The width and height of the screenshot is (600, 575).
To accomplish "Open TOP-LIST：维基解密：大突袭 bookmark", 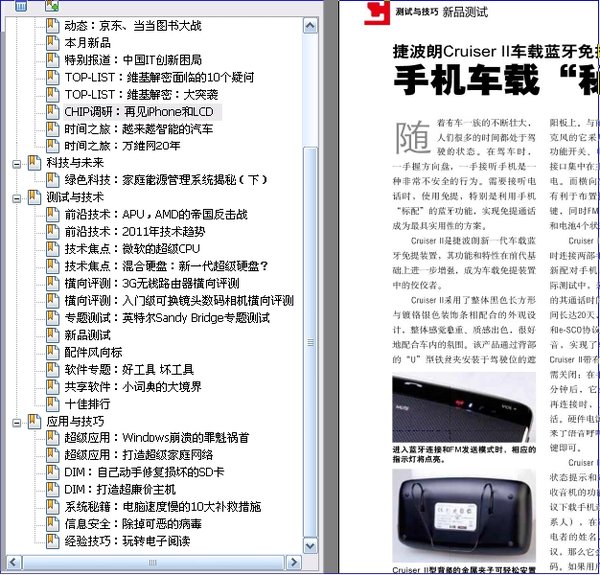I will (141, 94).
